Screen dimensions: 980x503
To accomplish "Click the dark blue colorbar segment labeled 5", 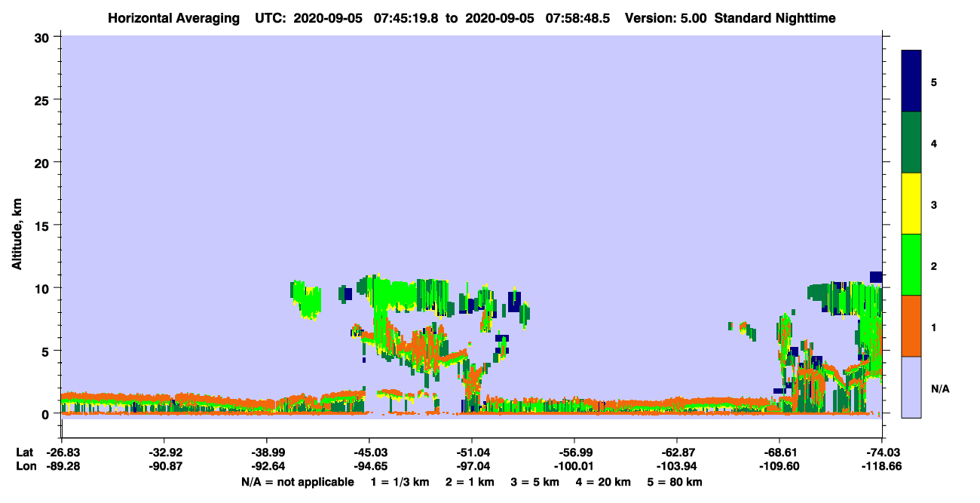I will (911, 81).
